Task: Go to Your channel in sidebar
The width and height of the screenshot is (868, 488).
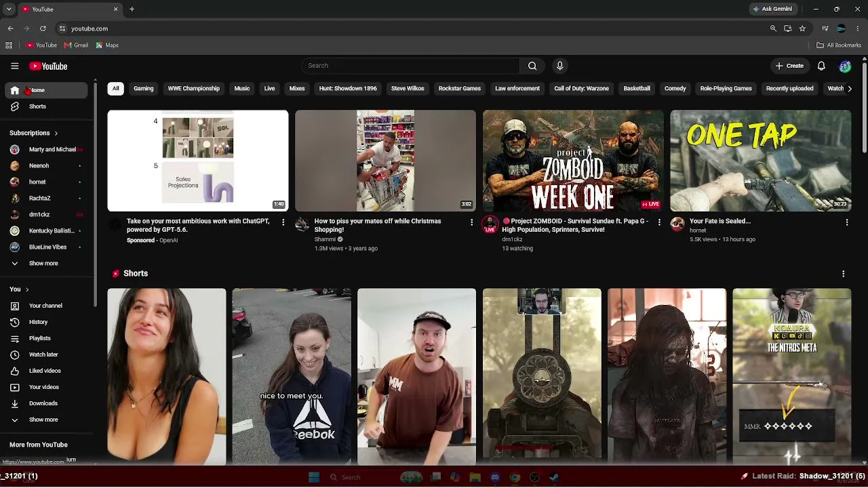Action: [47, 306]
